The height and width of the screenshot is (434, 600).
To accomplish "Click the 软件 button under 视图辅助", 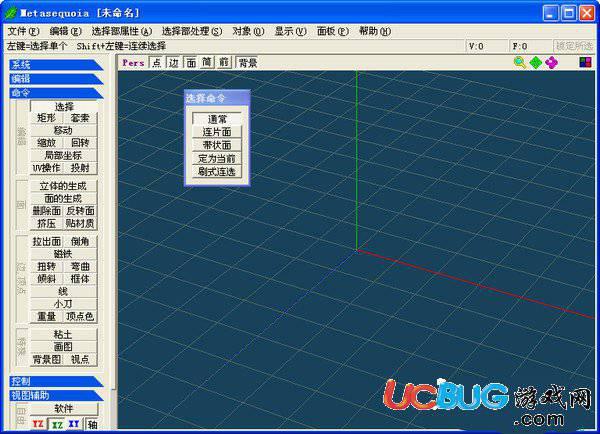I will tap(64, 408).
